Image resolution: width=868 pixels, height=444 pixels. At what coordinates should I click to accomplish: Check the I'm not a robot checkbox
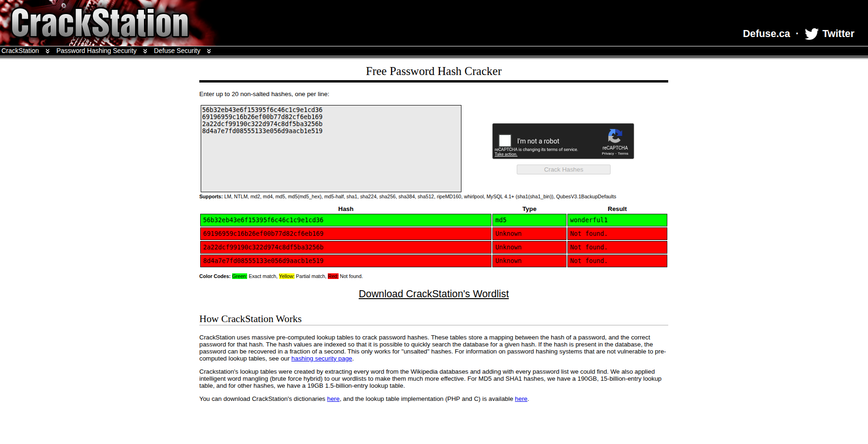[x=505, y=141]
